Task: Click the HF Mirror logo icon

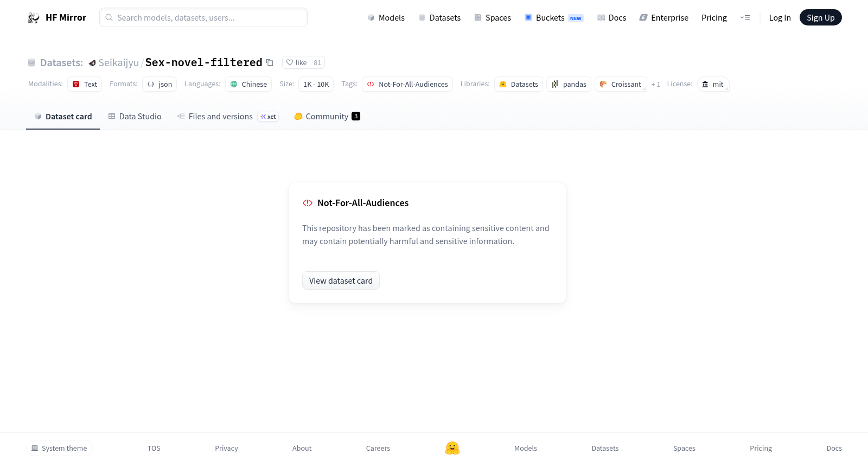Action: click(x=34, y=18)
